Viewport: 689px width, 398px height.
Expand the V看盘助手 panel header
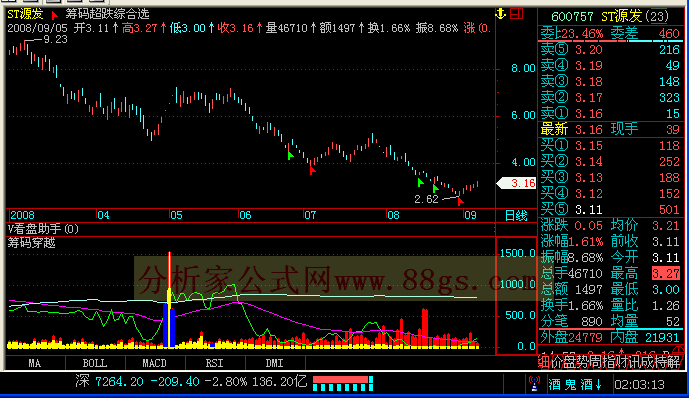pos(43,229)
